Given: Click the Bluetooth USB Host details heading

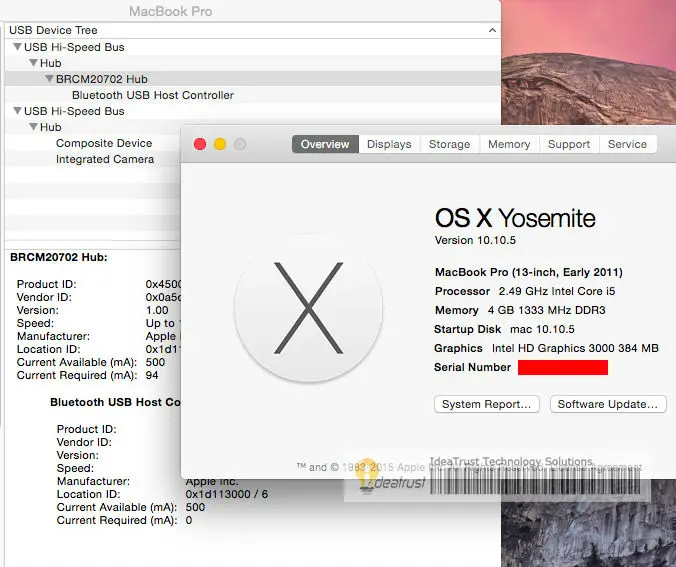Looking at the screenshot, I should [115, 402].
